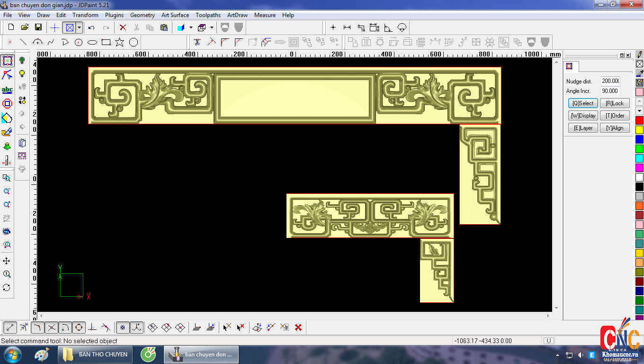644x364 pixels.
Task: Select the text (abc) tool
Action: (7, 90)
